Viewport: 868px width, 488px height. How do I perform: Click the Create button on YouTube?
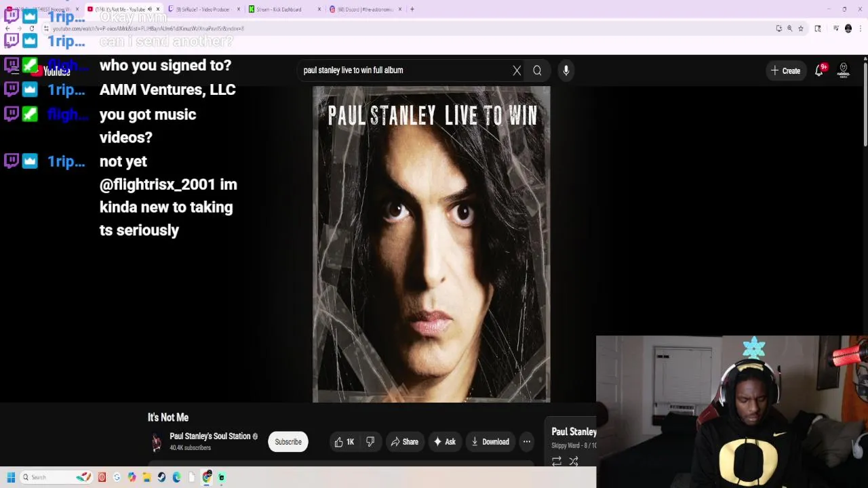coord(785,70)
